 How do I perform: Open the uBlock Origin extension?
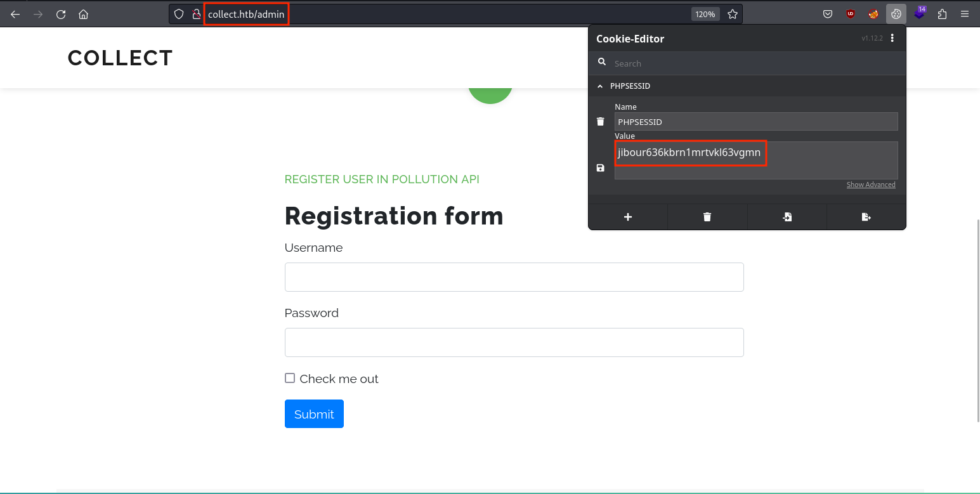click(x=851, y=14)
